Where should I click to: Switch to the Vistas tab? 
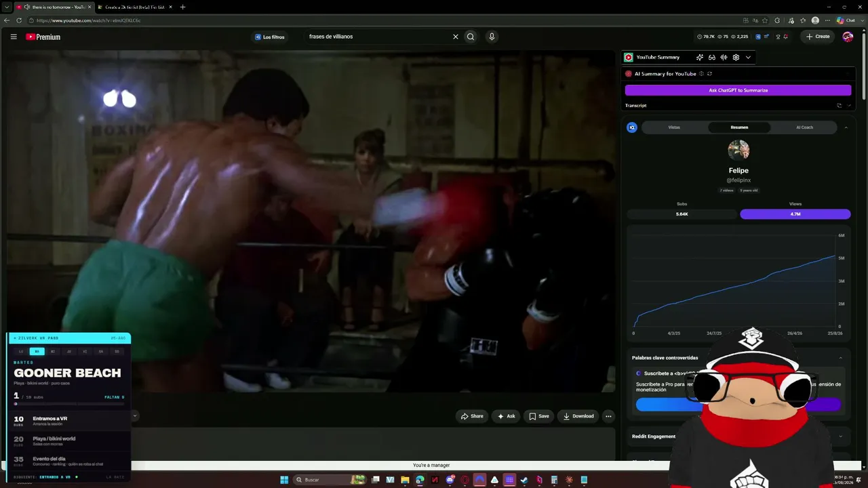tap(674, 127)
